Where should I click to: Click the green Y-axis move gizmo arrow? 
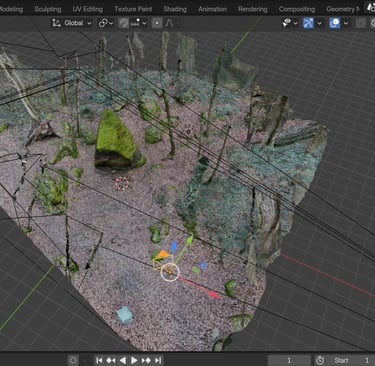[x=189, y=240]
